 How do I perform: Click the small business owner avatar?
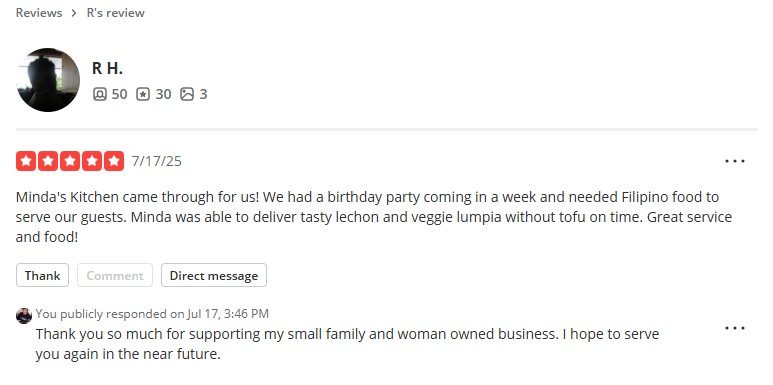(24, 315)
